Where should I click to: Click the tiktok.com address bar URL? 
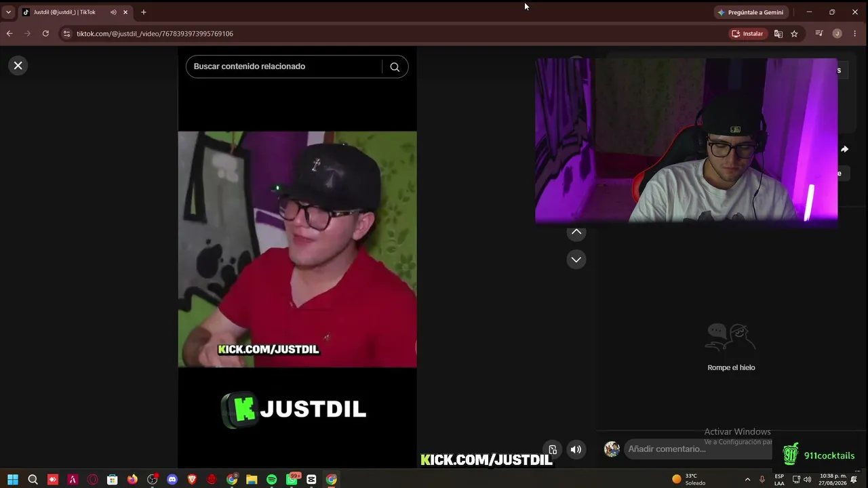(155, 34)
